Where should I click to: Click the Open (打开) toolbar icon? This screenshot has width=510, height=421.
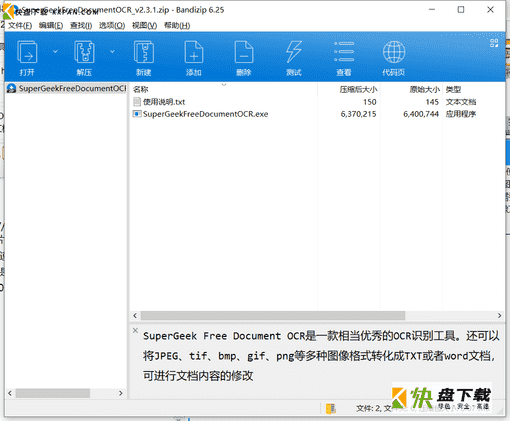click(27, 52)
